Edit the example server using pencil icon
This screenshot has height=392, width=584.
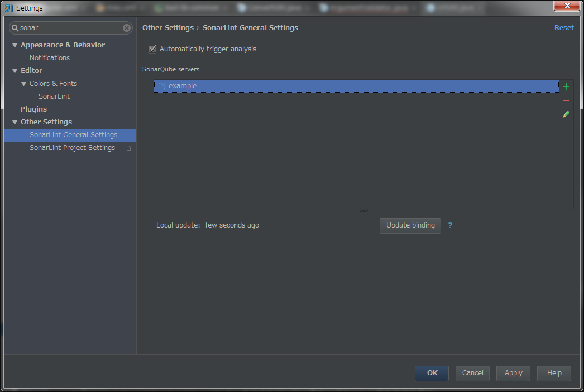566,114
